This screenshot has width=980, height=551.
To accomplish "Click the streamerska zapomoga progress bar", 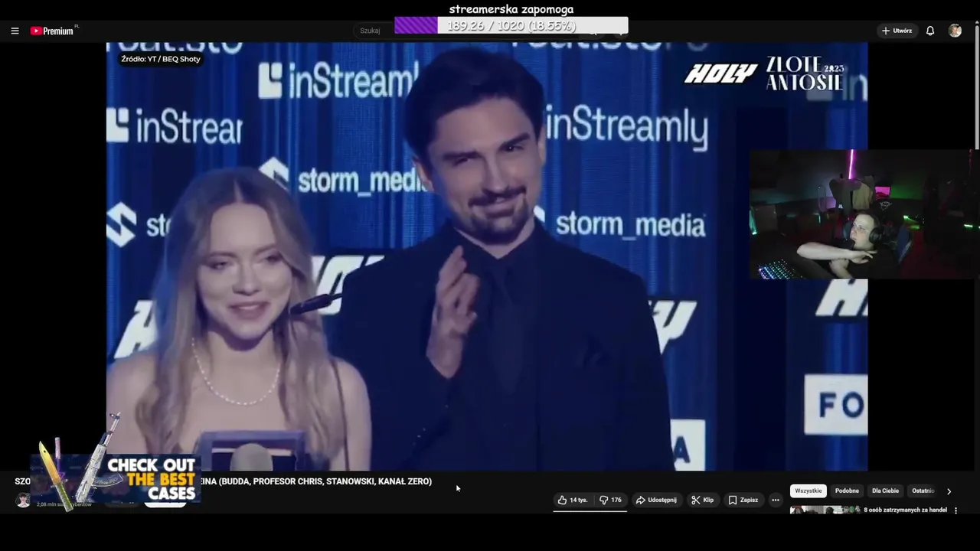I will point(511,25).
